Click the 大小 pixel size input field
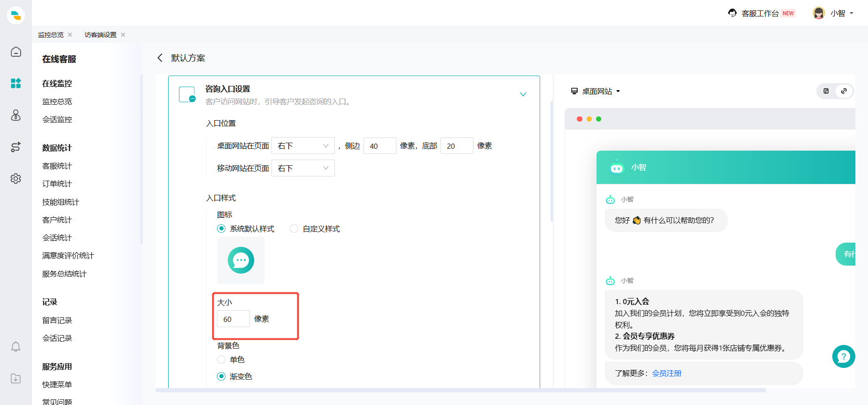The width and height of the screenshot is (868, 405). 233,319
